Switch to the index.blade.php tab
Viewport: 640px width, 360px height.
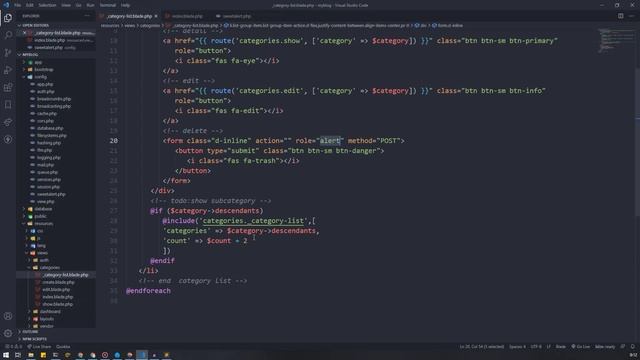tap(187, 16)
